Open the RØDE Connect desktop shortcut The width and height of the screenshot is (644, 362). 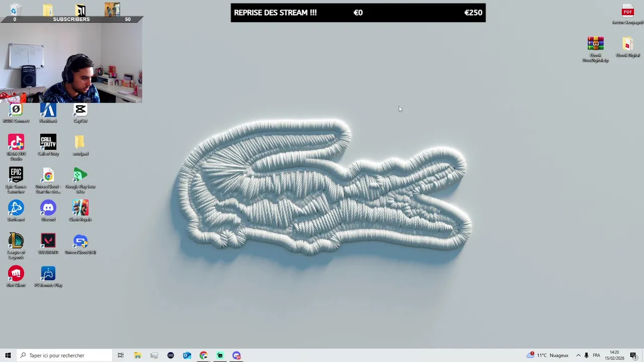[16, 113]
